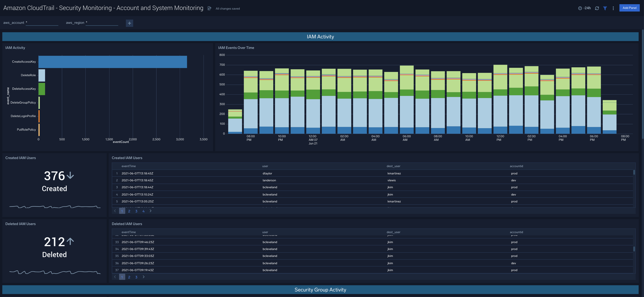The width and height of the screenshot is (644, 297).
Task: Select page 2 of the Created IAM Users table
Action: pos(129,211)
